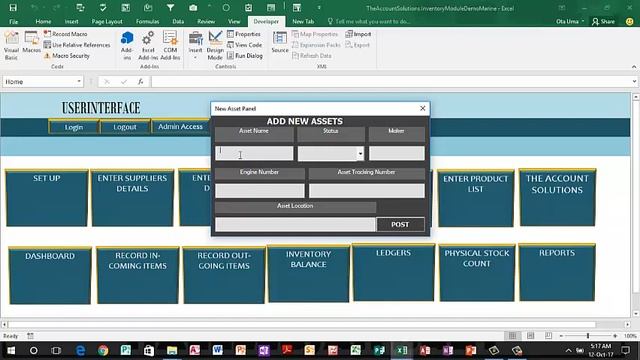Open the File menu
640x360 pixels.
[x=13, y=21]
